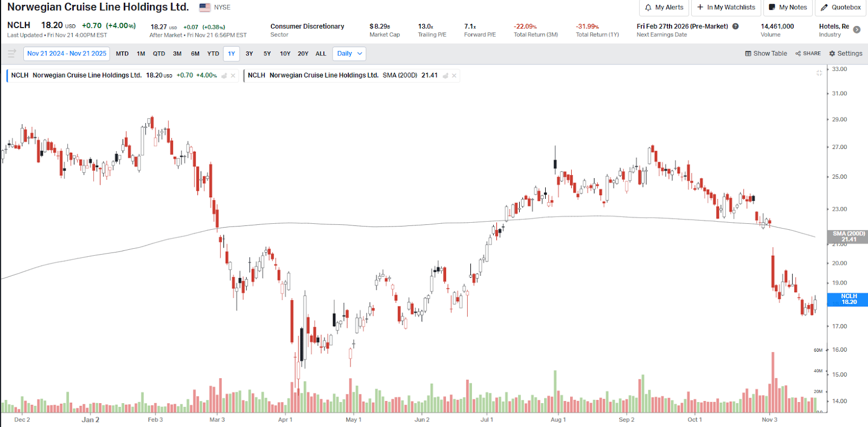This screenshot has width=868, height=427.
Task: Edit style of the SMA (200D) series
Action: click(445, 76)
